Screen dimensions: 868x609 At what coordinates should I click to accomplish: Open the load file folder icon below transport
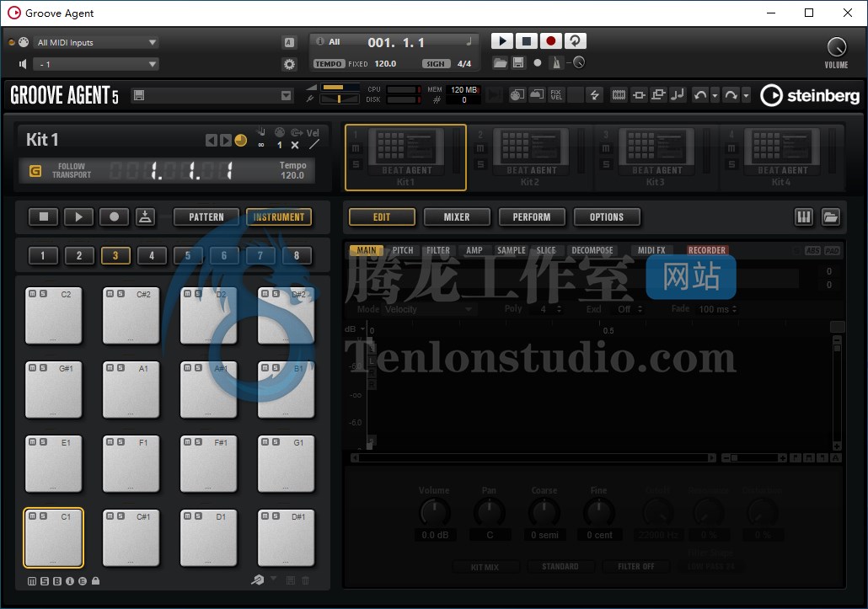500,62
